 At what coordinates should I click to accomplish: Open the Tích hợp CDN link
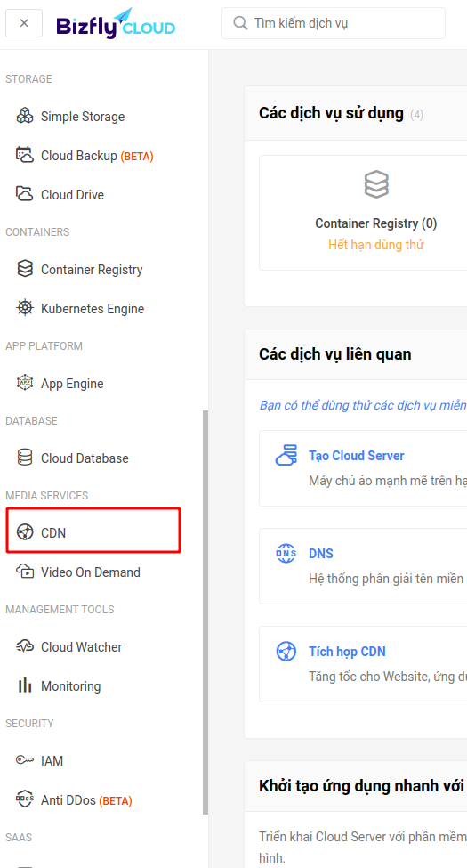[x=347, y=652]
